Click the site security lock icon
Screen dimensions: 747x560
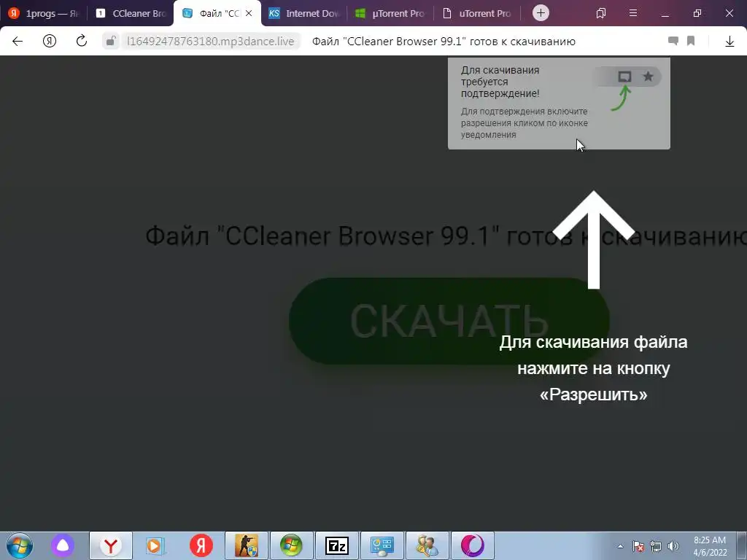tap(111, 42)
